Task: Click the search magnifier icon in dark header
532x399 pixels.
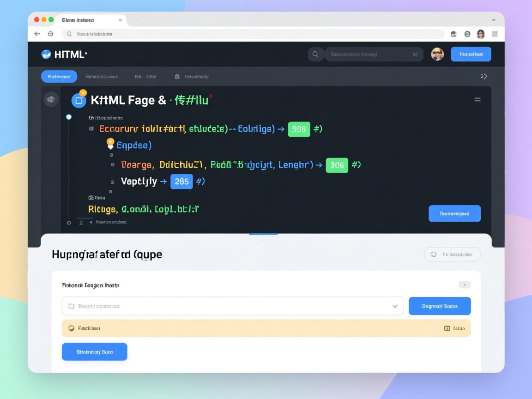Action: point(315,54)
